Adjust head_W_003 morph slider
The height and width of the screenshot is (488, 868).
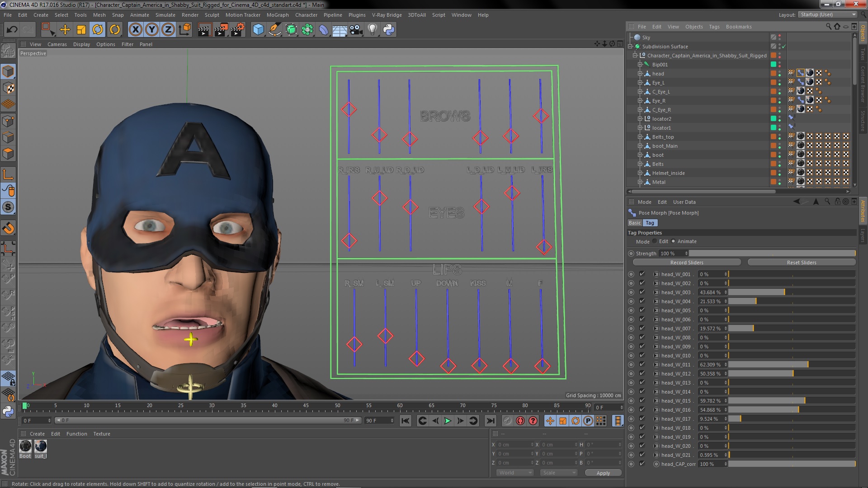pos(792,292)
